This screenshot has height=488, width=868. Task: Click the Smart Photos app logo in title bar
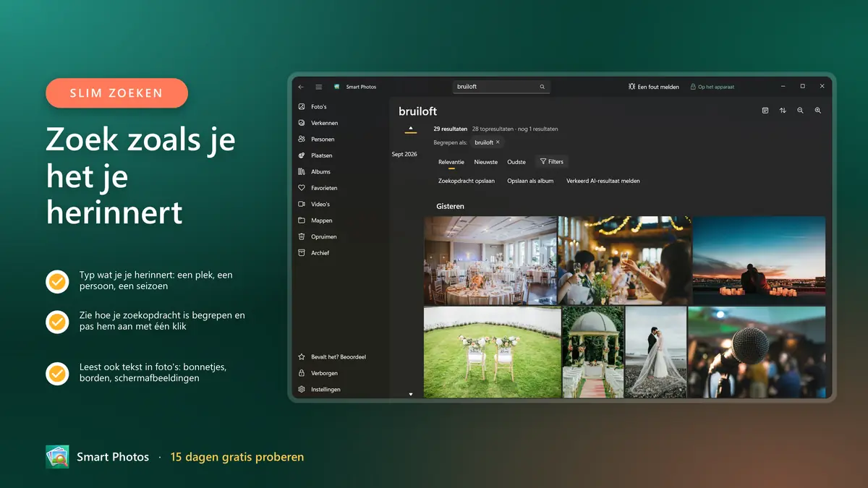point(337,87)
